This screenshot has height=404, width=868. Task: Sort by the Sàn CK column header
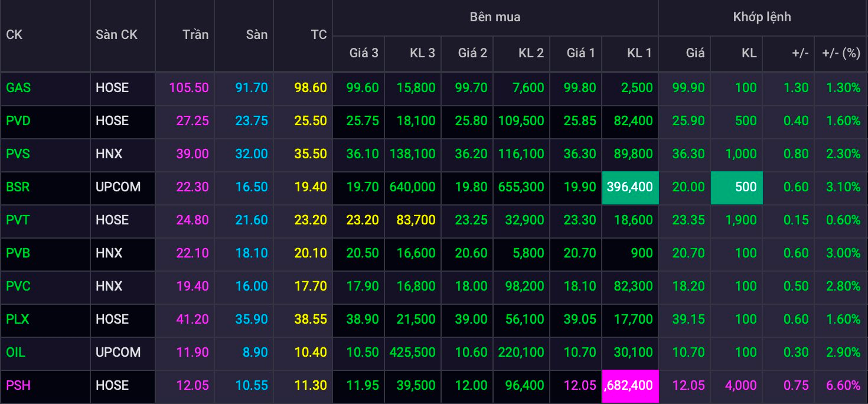click(x=116, y=35)
